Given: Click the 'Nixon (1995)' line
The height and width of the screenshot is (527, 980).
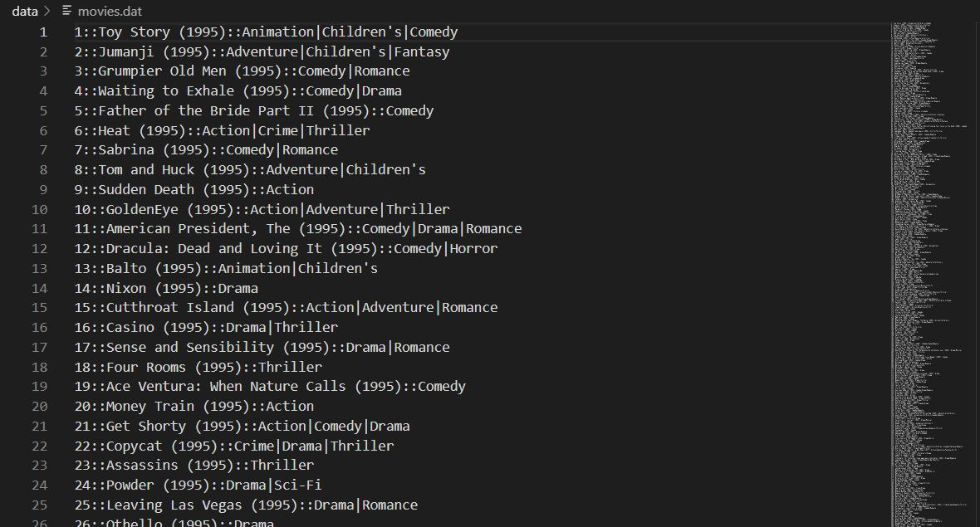Looking at the screenshot, I should [x=166, y=289].
